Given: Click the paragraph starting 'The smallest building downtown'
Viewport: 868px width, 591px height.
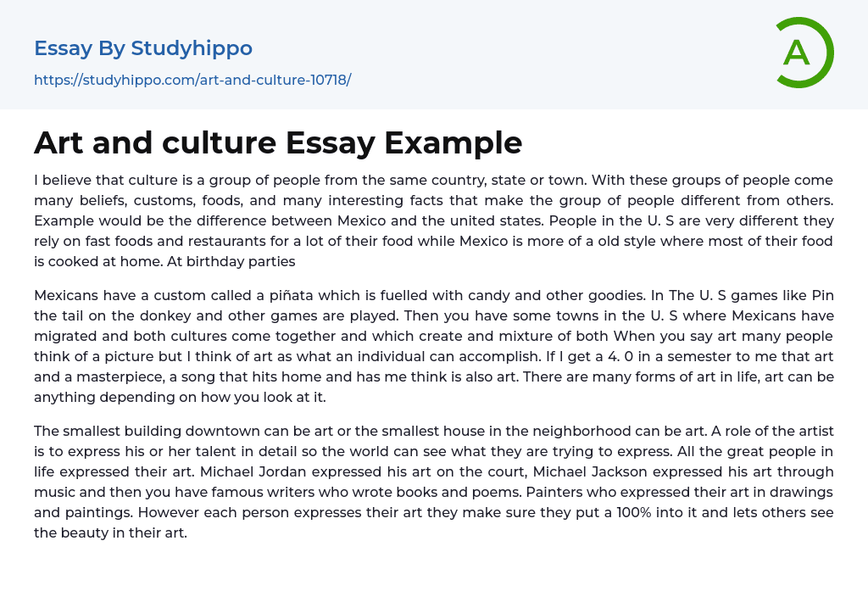Looking at the screenshot, I should [433, 482].
